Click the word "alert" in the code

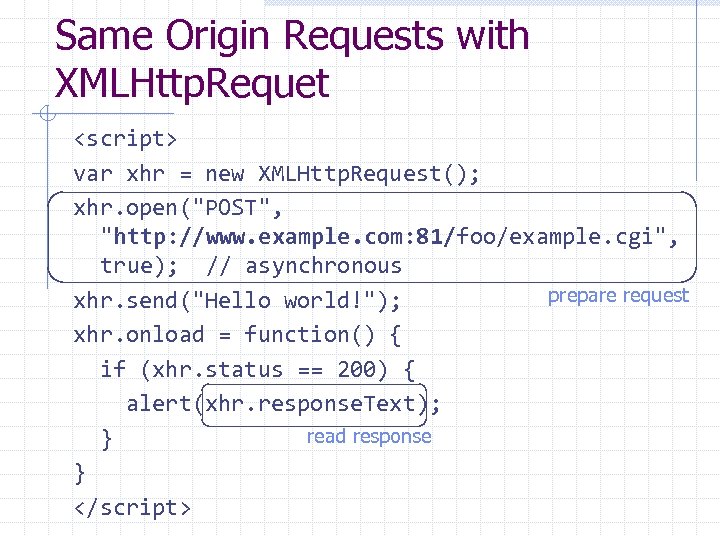pos(159,404)
